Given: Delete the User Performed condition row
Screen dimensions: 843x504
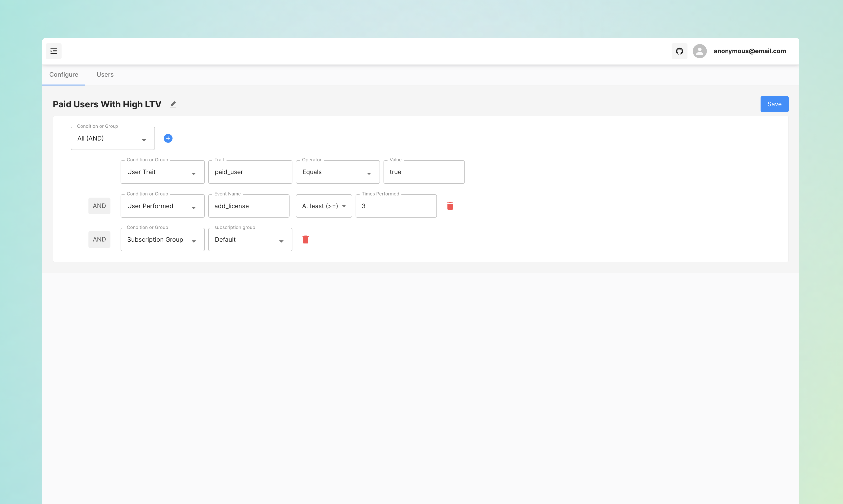Looking at the screenshot, I should 450,206.
